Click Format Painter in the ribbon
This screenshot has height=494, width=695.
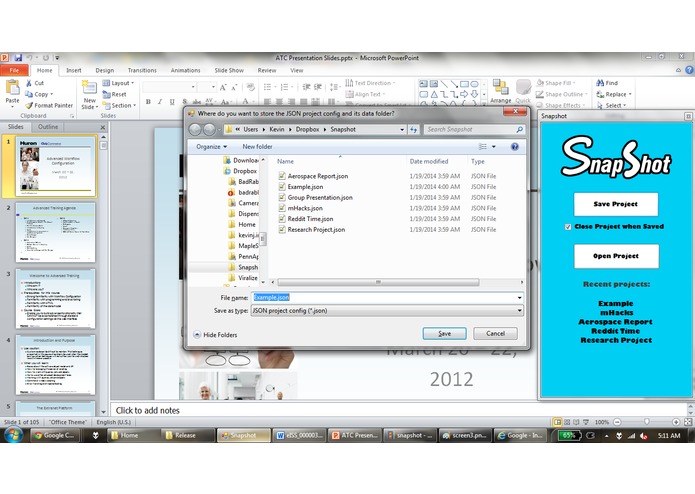click(x=49, y=105)
